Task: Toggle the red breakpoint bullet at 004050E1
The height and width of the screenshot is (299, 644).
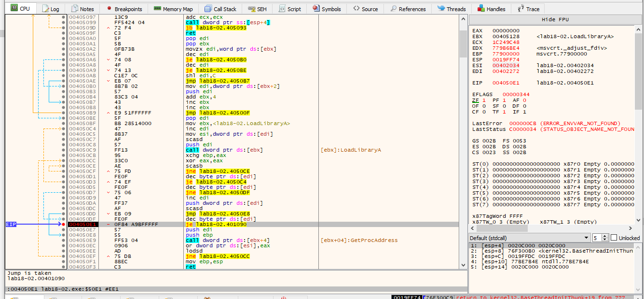Action: [x=64, y=224]
